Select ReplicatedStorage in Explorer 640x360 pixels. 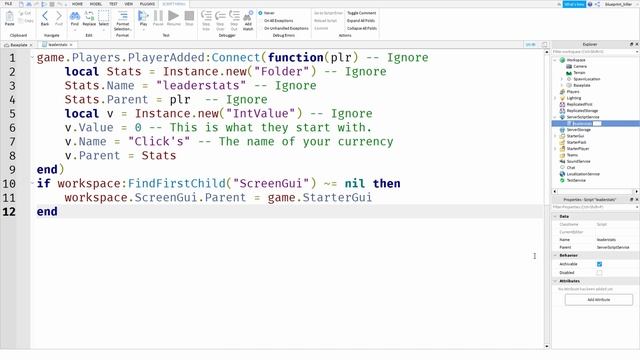coord(582,111)
